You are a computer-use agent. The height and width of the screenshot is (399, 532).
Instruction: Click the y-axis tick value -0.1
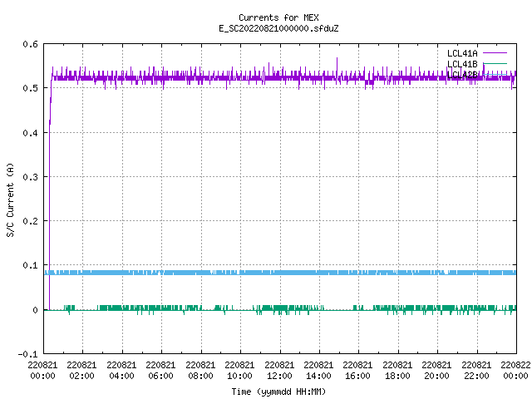coord(27,354)
